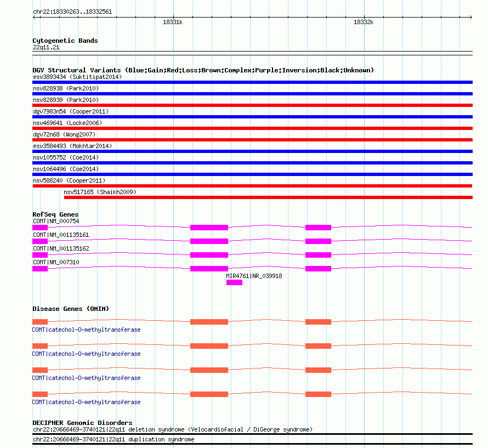The width and height of the screenshot is (488, 448).
Task: Open first COMT catechol-O-methyltransferase OMIM link
Action: pyautogui.click(x=86, y=330)
